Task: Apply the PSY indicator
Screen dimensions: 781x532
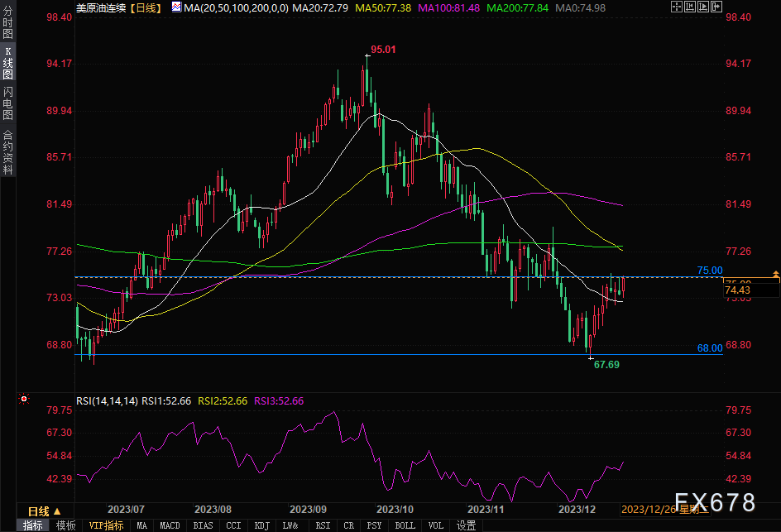Action: tap(374, 525)
